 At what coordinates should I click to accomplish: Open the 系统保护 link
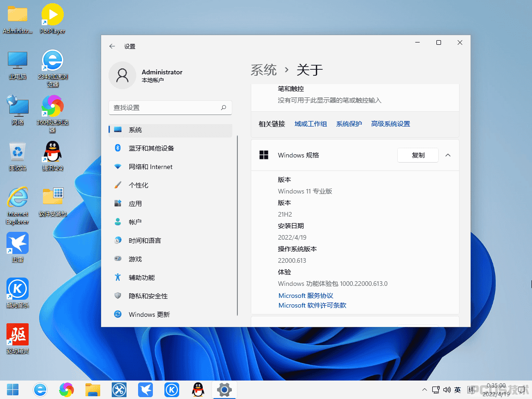[x=349, y=124]
